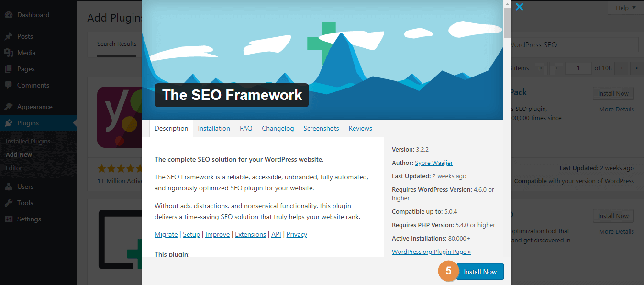644x285 pixels.
Task: Click the Settings icon in sidebar
Action: point(9,219)
